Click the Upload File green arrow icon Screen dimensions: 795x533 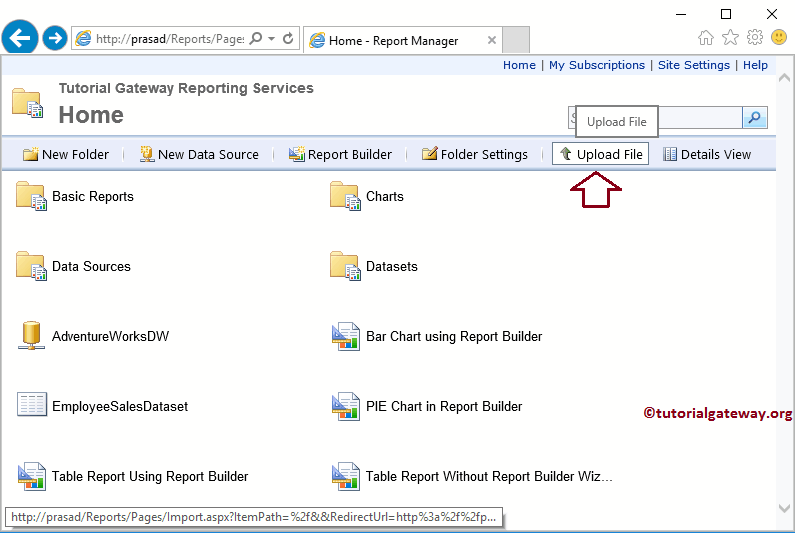566,154
